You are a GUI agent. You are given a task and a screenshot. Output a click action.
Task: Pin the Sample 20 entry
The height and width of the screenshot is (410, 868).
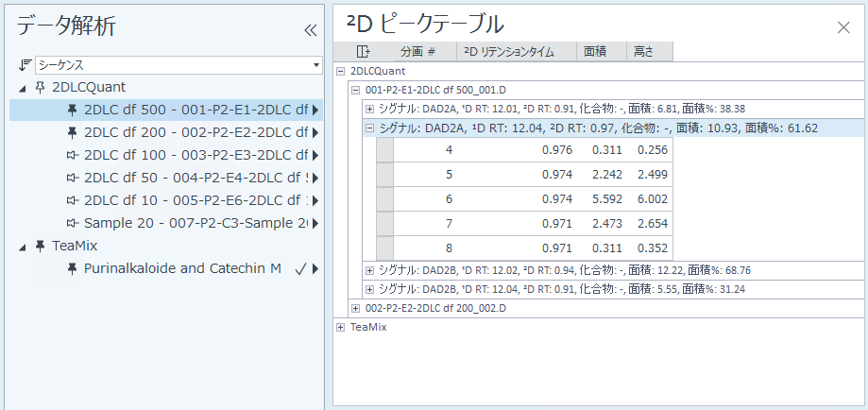tap(72, 223)
